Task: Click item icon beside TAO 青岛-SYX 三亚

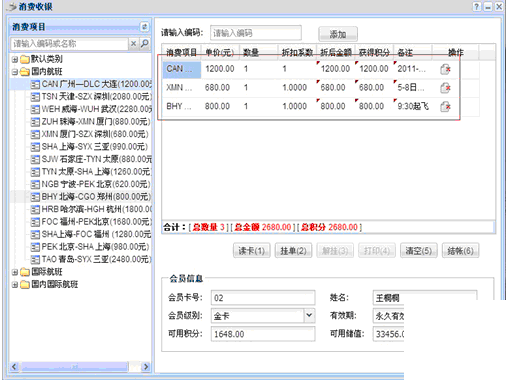Action: coord(35,259)
